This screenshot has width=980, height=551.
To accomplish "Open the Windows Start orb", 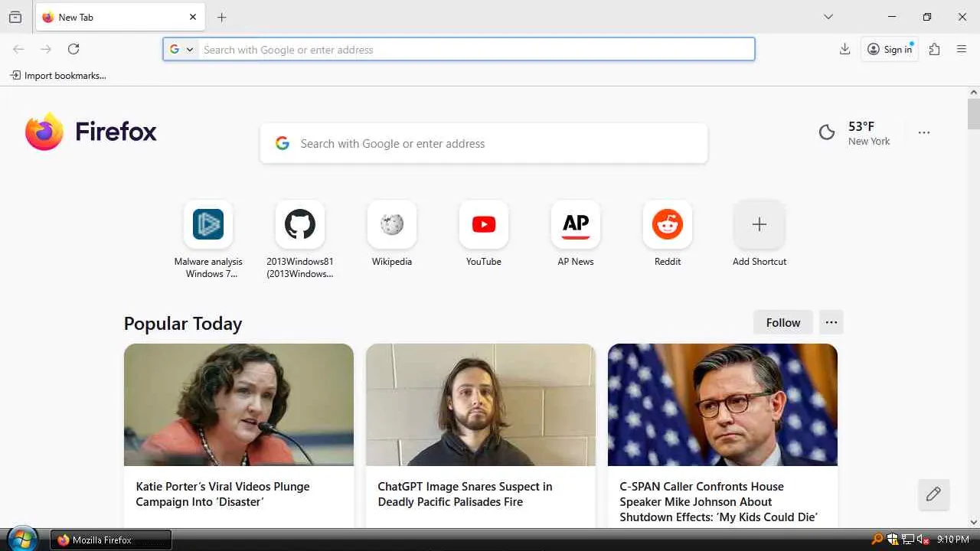I will tap(22, 539).
